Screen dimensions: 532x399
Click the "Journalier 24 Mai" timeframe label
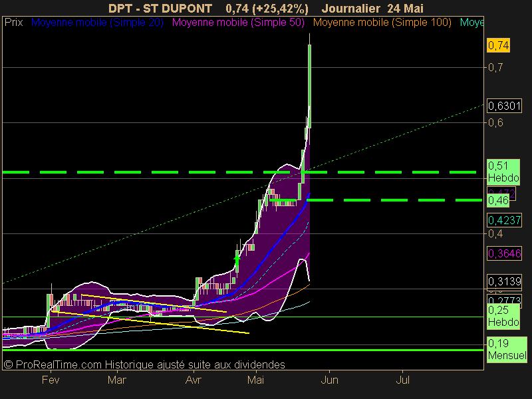coord(372,9)
